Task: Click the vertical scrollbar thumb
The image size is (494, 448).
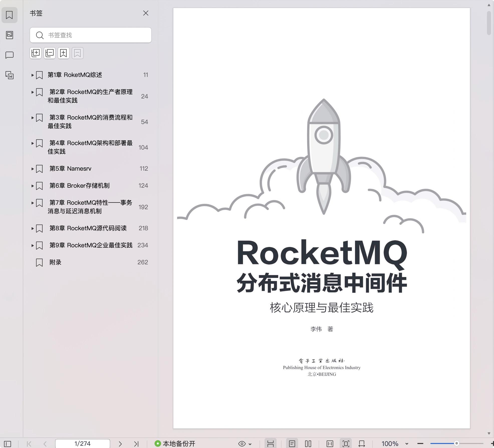Action: click(489, 23)
